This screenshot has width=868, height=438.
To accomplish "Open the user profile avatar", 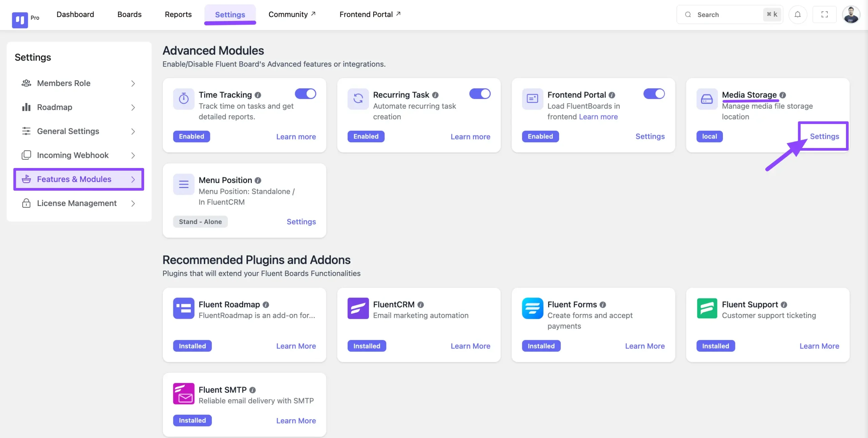I will point(851,15).
